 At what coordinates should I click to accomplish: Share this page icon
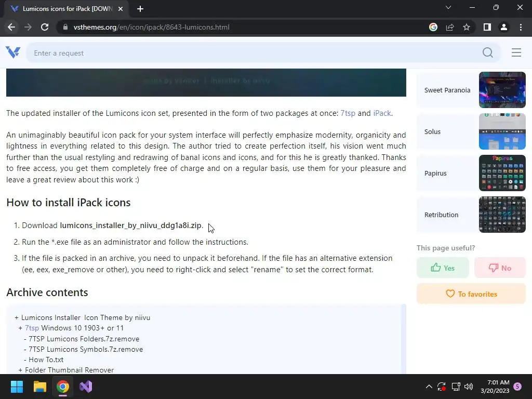(450, 27)
